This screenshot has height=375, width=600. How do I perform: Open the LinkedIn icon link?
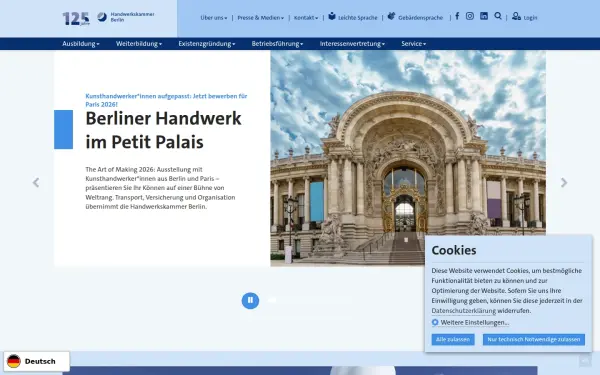[x=484, y=16]
